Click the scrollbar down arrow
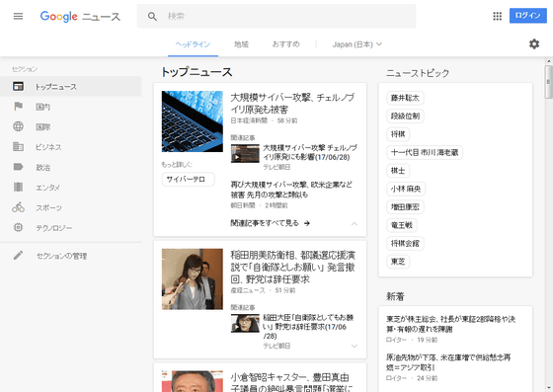553x392 pixels. 549,388
